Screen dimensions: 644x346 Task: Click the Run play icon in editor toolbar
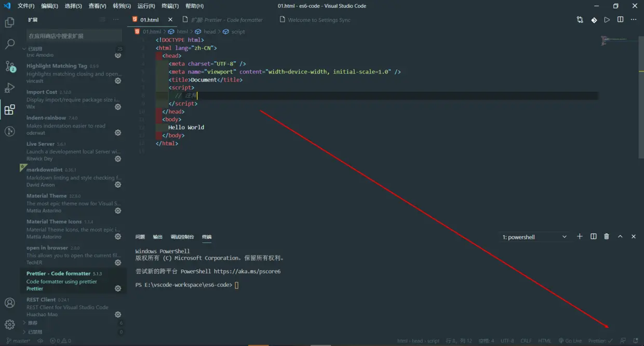coord(607,20)
